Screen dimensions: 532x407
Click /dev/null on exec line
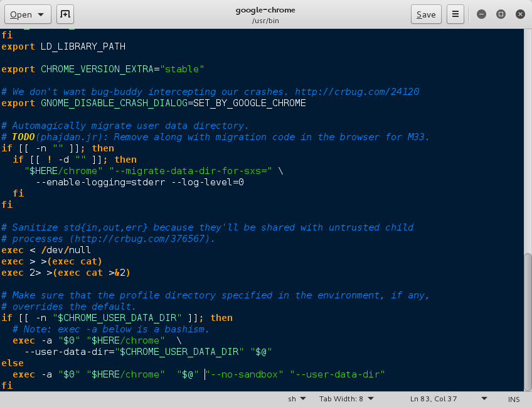[x=66, y=250]
